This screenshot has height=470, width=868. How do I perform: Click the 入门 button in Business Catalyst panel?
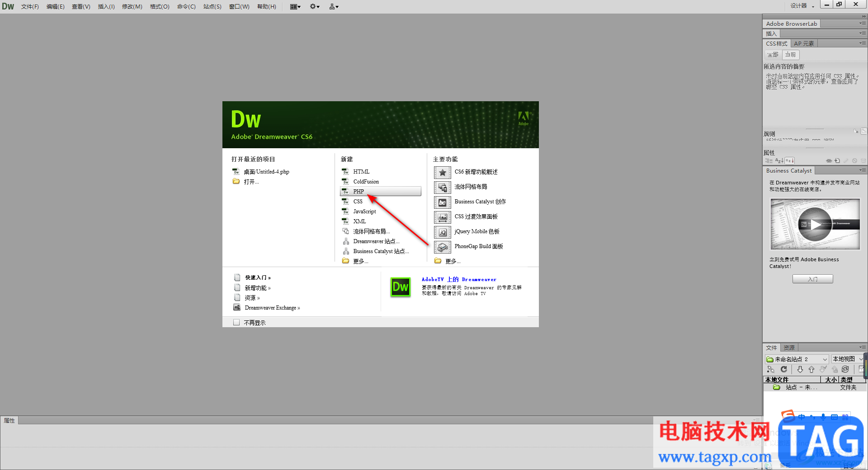coord(812,279)
